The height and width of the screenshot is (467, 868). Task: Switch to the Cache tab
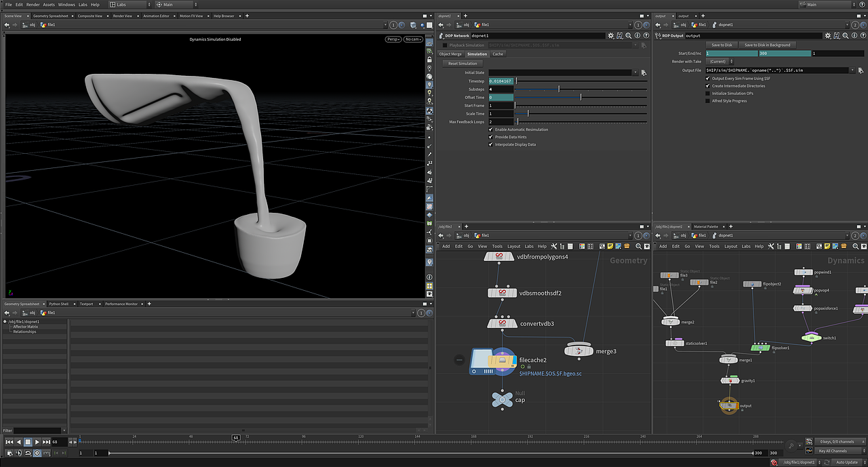(x=498, y=54)
